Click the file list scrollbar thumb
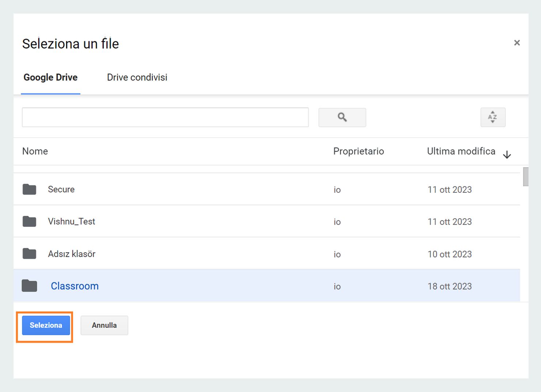541x392 pixels. [x=526, y=177]
